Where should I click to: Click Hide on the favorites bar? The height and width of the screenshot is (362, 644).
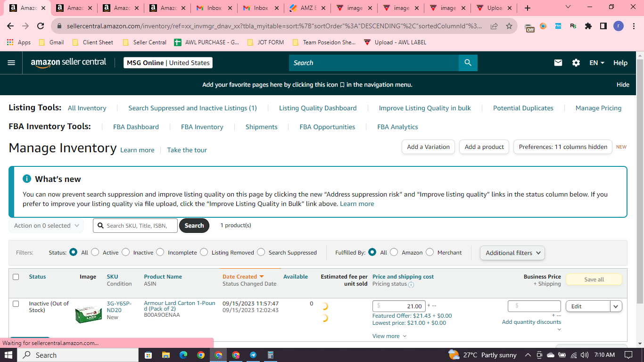pos(623,85)
